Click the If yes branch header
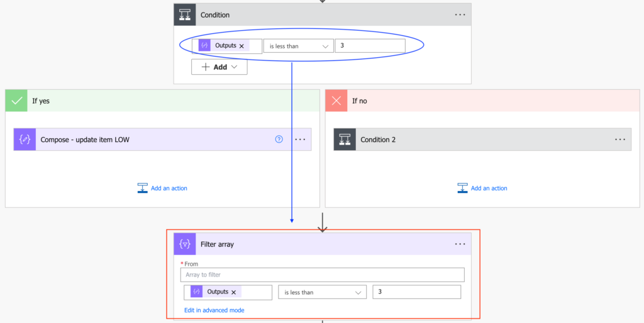The image size is (644, 323). coord(163,101)
